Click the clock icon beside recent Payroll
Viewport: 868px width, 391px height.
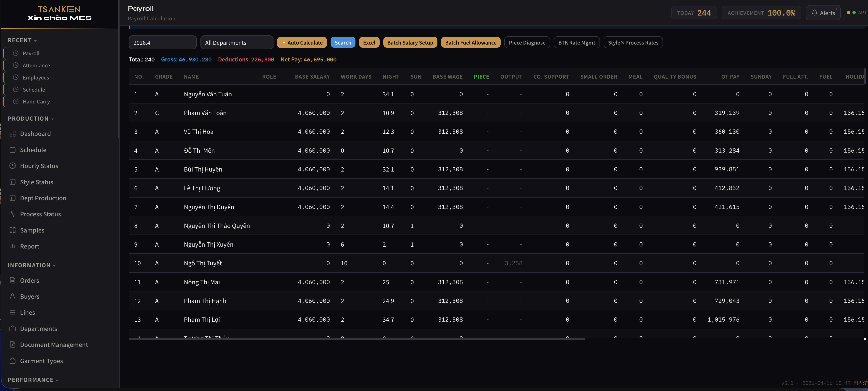point(16,53)
